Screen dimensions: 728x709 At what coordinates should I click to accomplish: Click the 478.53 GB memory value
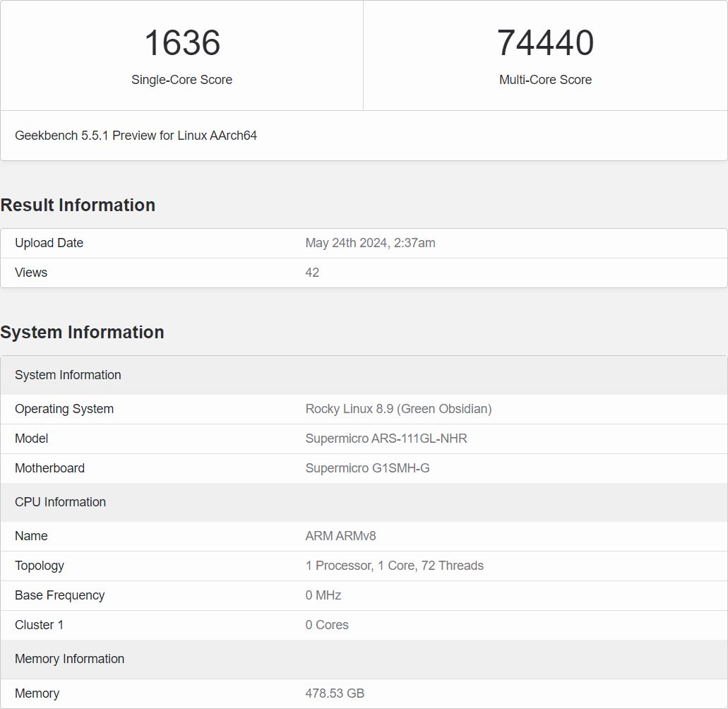pyautogui.click(x=335, y=693)
